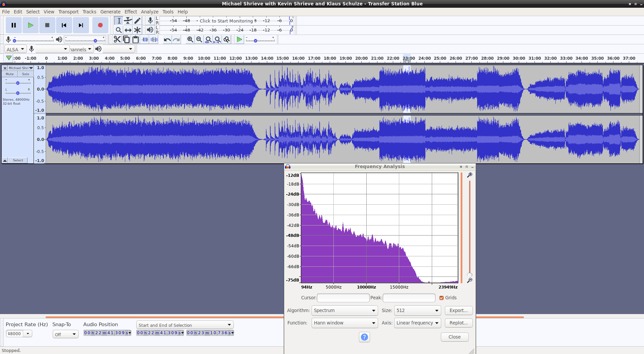Open the Axis Linear frequency dropdown
Image resolution: width=644 pixels, height=354 pixels.
417,323
